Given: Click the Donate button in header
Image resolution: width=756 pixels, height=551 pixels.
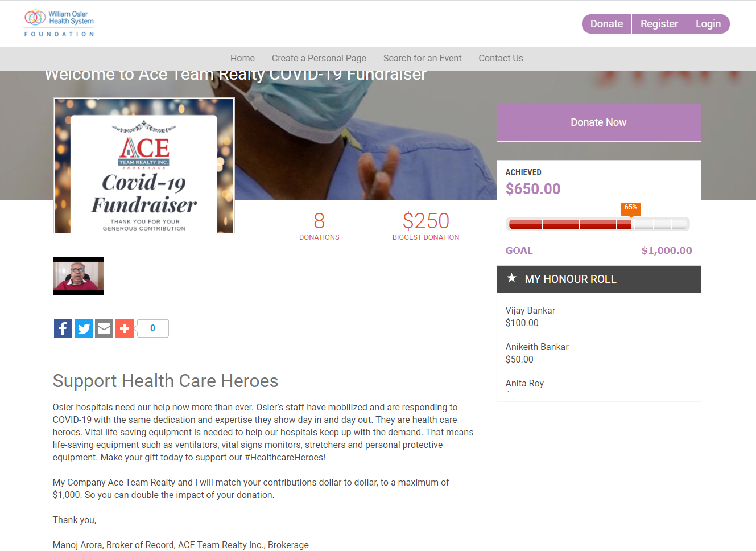Looking at the screenshot, I should [607, 24].
